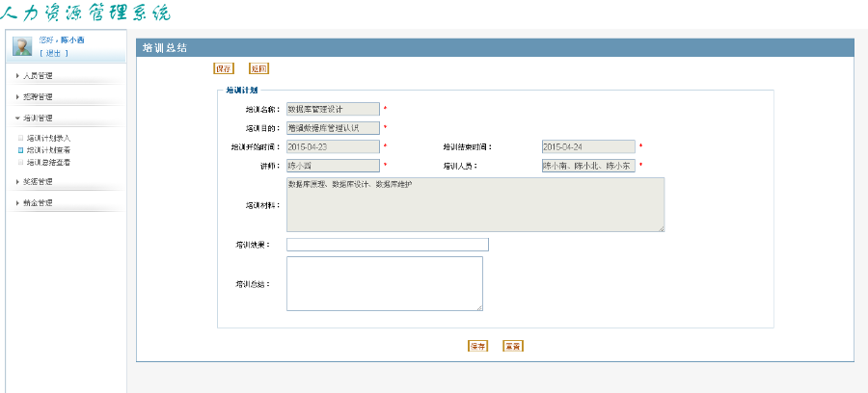Click the 培训效果： label
Image resolution: width=868 pixels, height=393 pixels.
coord(253,244)
